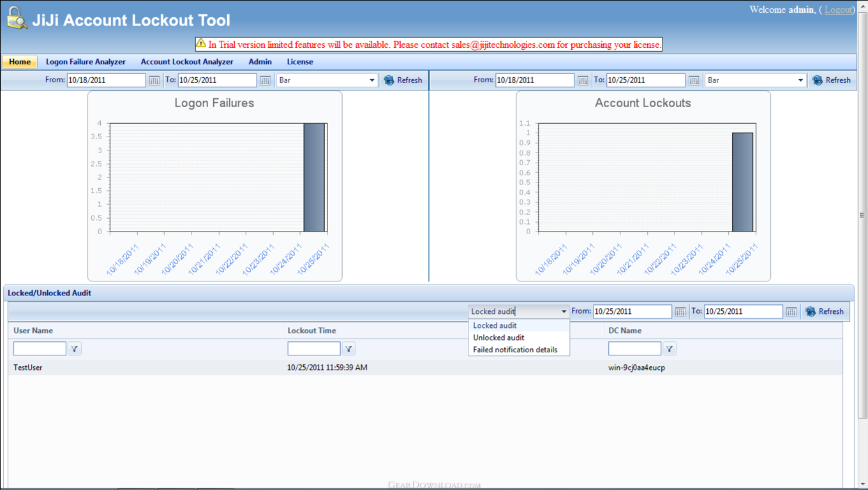
Task: Click warning icon in trial notice
Action: tap(201, 44)
